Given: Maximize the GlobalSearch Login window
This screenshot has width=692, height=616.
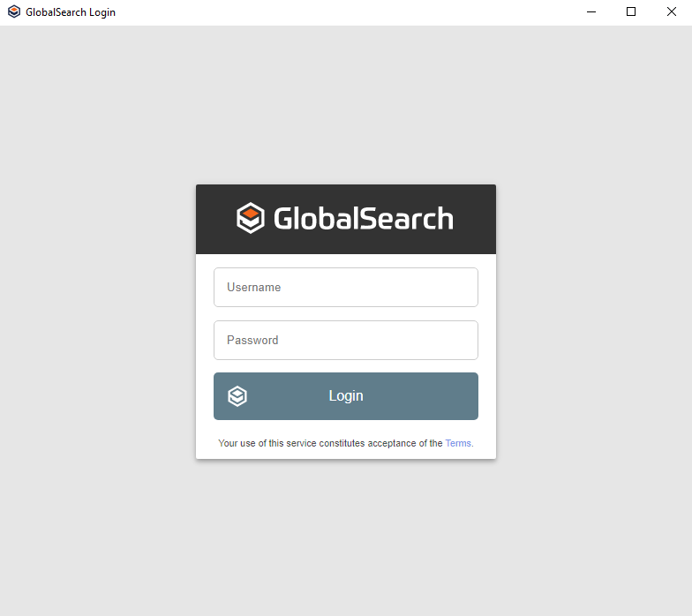Looking at the screenshot, I should tap(631, 12).
